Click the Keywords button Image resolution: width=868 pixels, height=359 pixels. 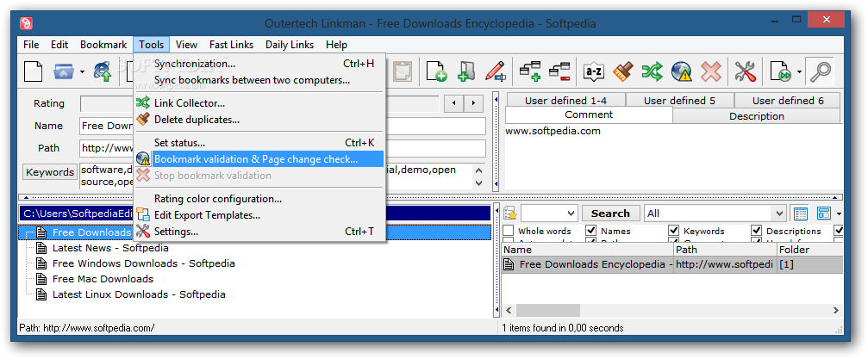[x=50, y=172]
